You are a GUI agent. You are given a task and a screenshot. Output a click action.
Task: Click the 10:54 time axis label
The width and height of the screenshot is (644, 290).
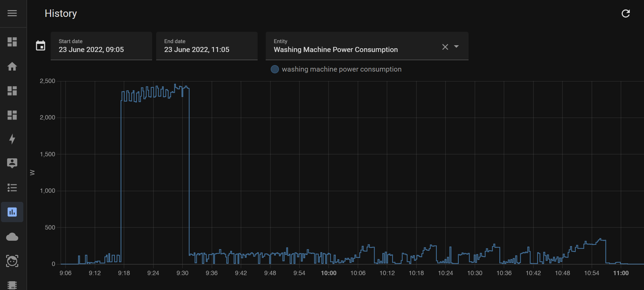(592, 273)
